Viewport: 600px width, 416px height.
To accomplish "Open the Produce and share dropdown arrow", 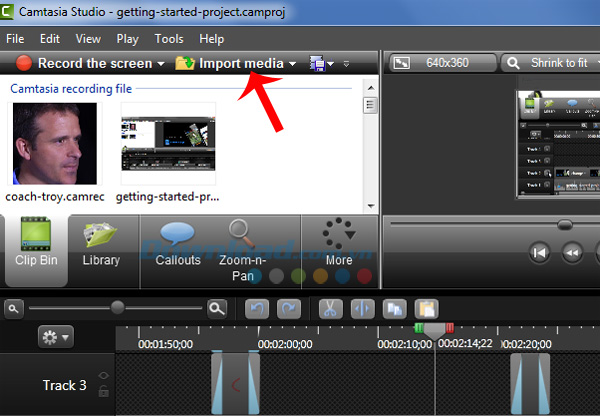I will point(331,64).
